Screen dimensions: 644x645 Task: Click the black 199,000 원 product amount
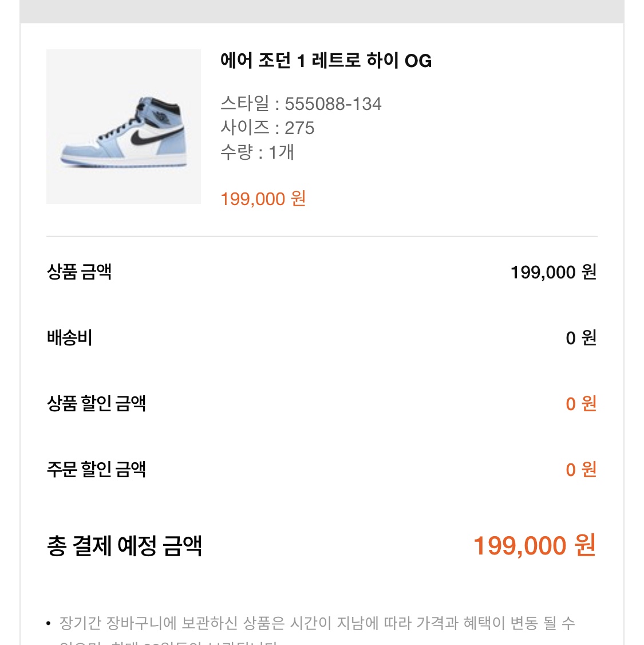(x=553, y=272)
